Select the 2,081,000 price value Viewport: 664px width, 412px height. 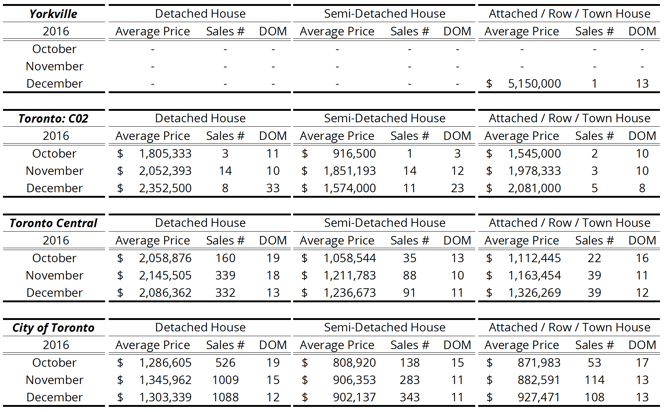tap(534, 188)
